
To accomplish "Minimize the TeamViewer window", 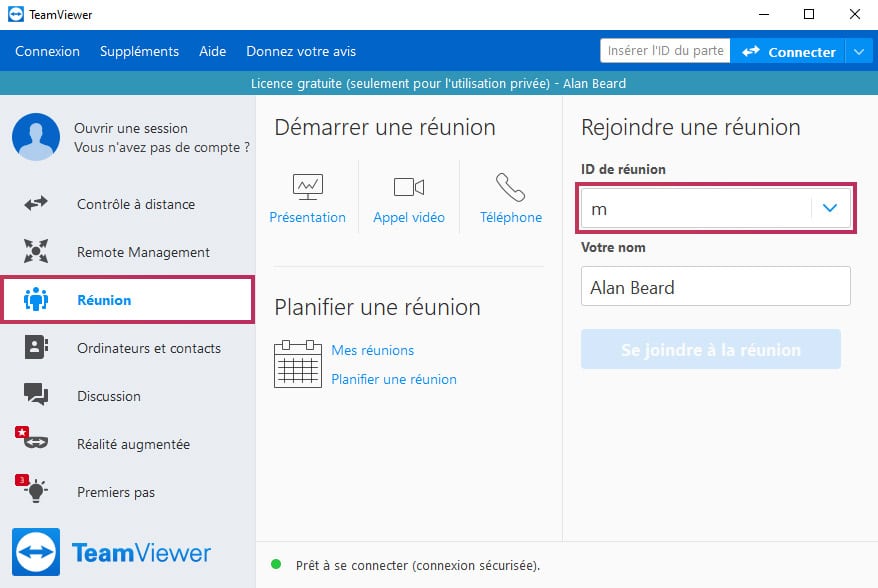I will tap(764, 14).
